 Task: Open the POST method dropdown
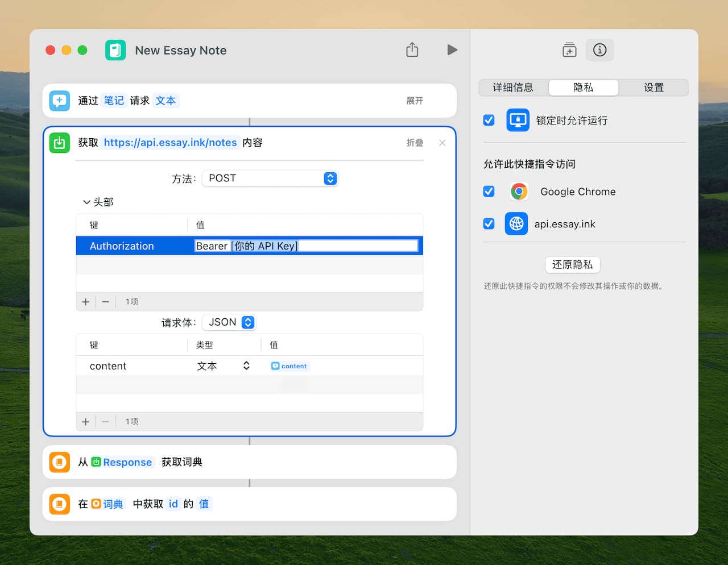[x=270, y=178]
